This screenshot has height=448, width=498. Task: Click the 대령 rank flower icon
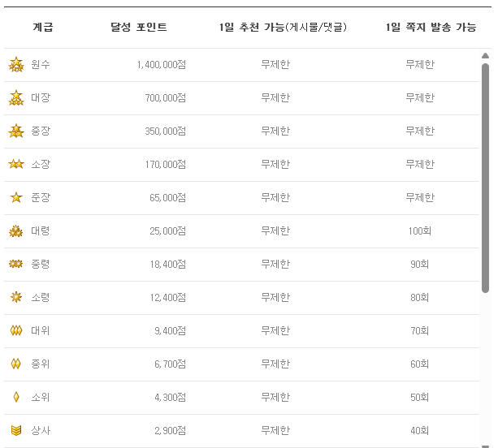(x=16, y=231)
